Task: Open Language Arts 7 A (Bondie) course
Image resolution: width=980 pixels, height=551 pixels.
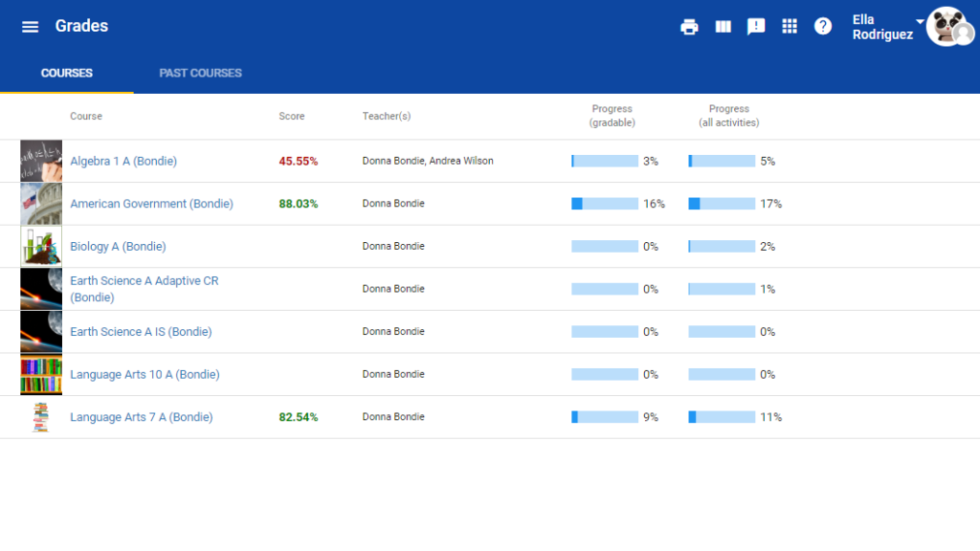Action: [x=142, y=417]
